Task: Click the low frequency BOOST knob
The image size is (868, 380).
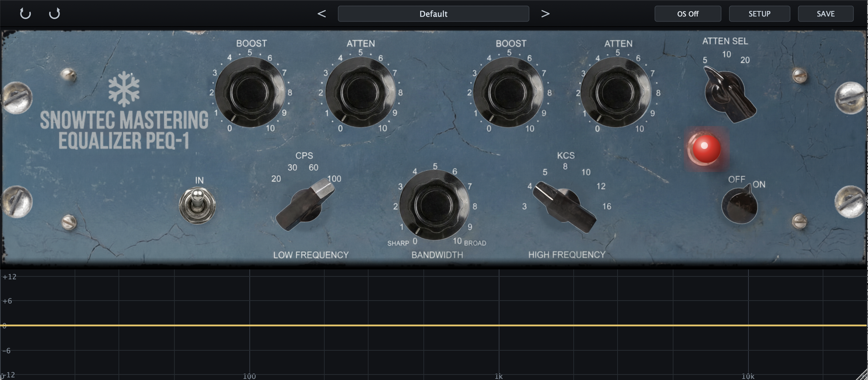Action: (250, 92)
